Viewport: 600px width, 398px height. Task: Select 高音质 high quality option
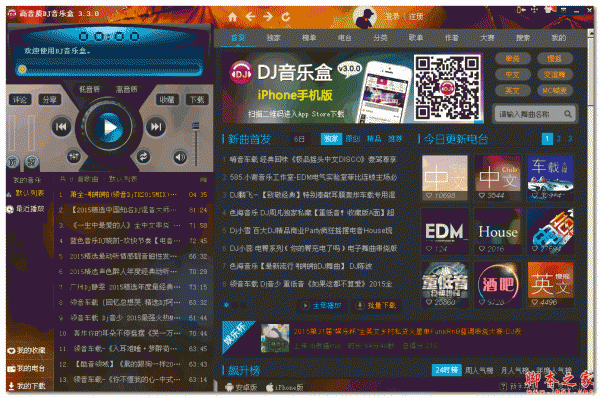pyautogui.click(x=127, y=89)
